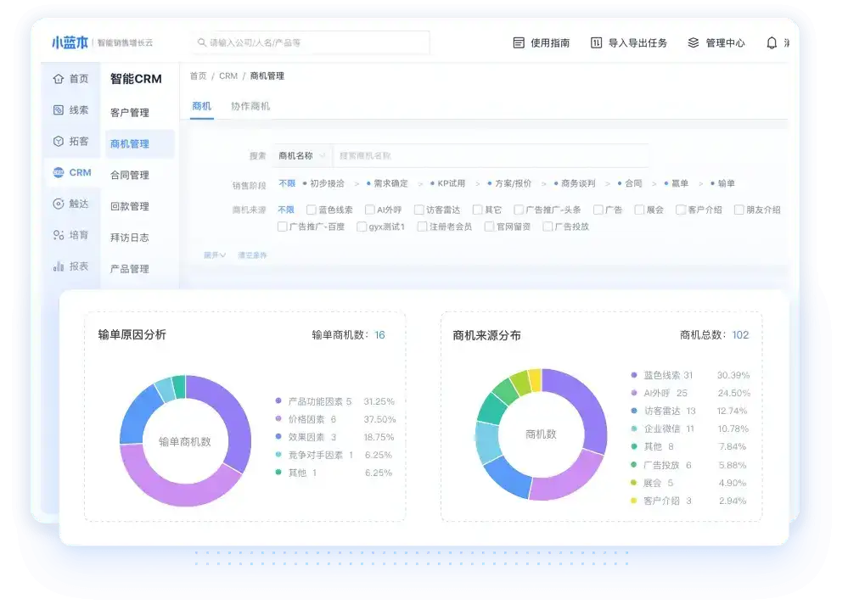Viewport: 848px width, 616px height.
Task: Select 不限 for 销售阶段
Action: click(x=287, y=183)
